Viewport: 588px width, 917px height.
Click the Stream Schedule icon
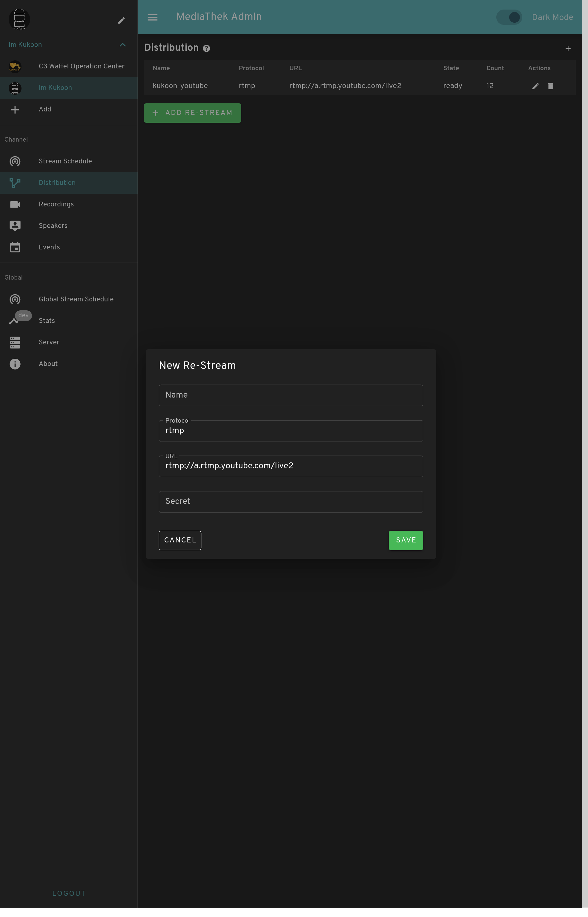tap(15, 161)
